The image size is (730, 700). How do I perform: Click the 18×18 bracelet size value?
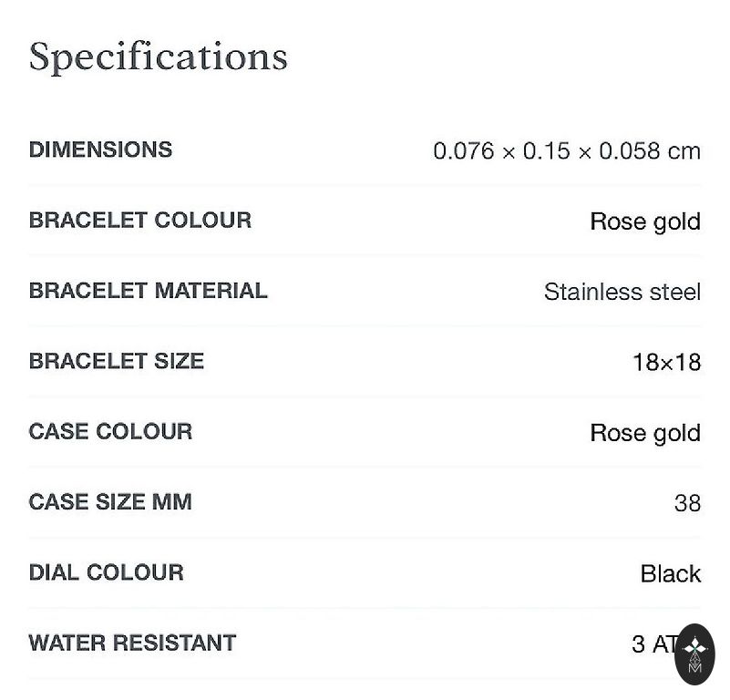point(666,363)
